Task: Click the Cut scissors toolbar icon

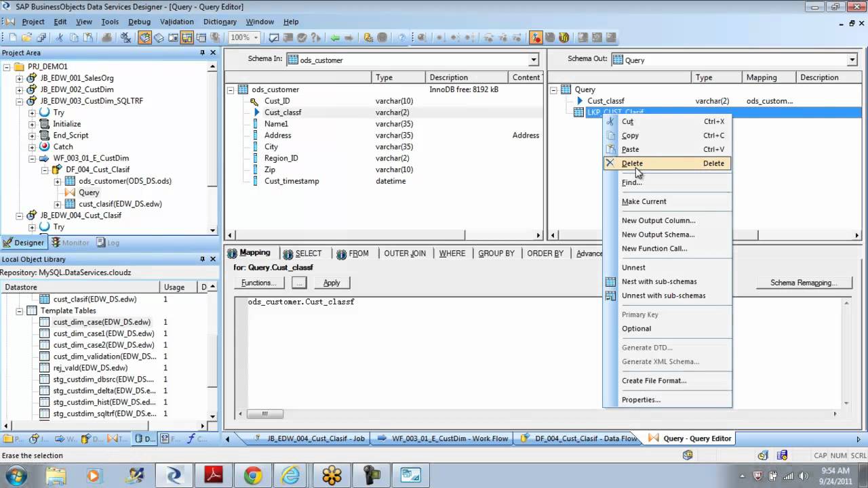Action: (x=60, y=38)
